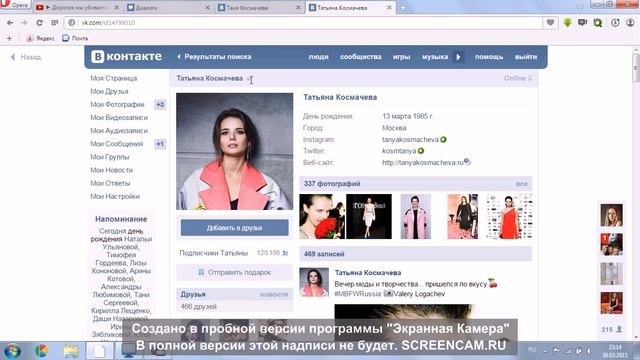Close the Татьяна Космачева tab
Image resolution: width=640 pixels, height=360 pixels.
click(389, 7)
